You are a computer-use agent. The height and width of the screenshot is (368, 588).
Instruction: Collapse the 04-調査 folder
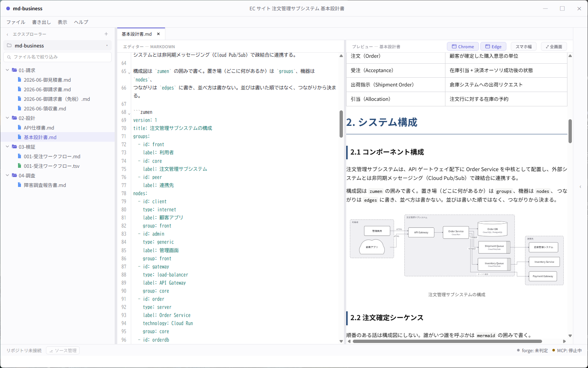[x=7, y=175]
